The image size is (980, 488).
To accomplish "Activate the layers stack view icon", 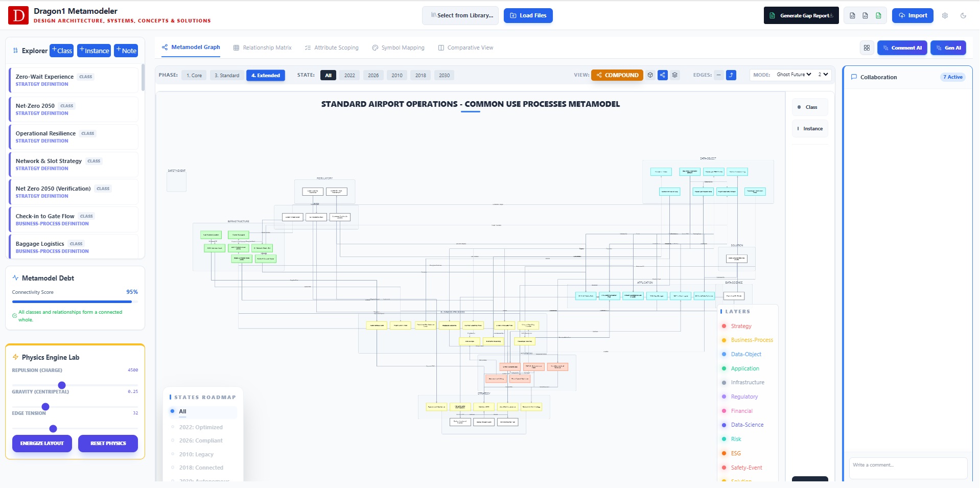I will [674, 75].
